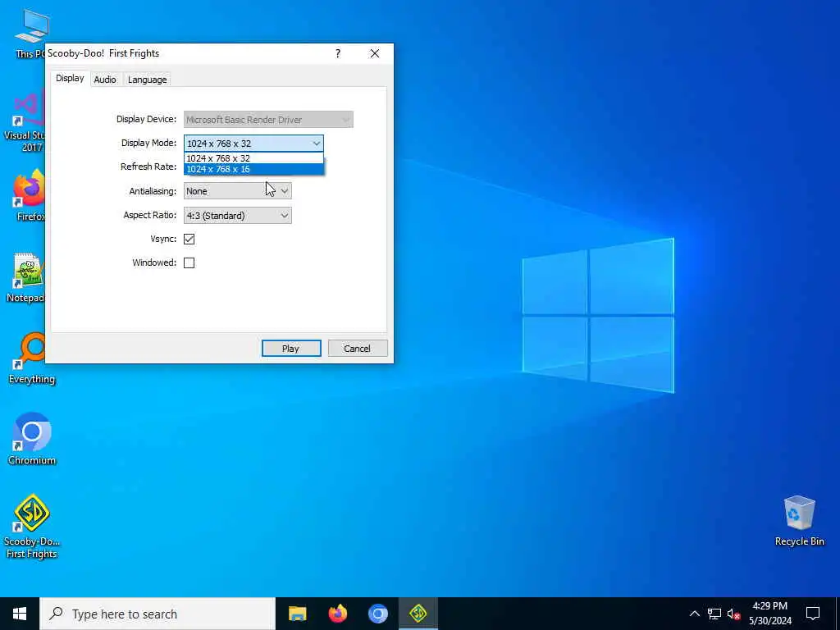Click the disabled Display Device dropdown
This screenshot has width=840, height=630.
coord(268,120)
